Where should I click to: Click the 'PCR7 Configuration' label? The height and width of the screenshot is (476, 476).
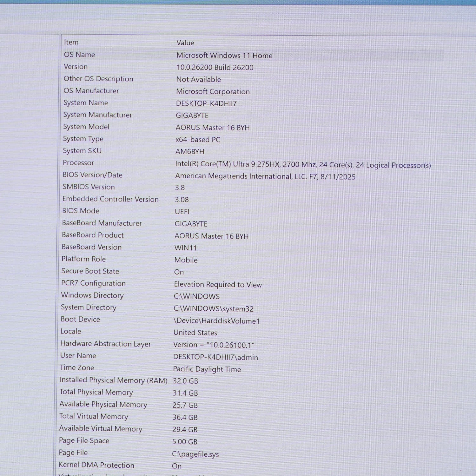pos(93,283)
